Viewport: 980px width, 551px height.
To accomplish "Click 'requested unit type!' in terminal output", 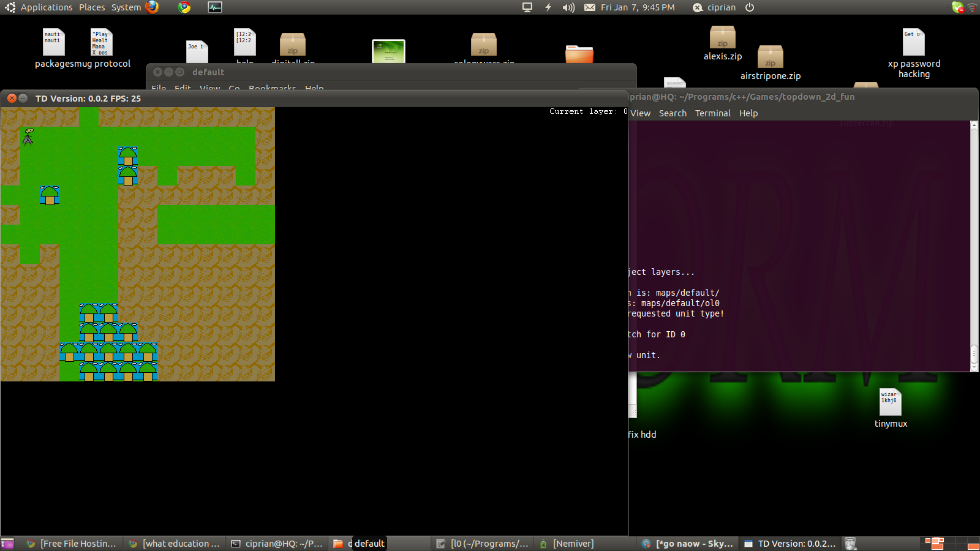I will [x=676, y=313].
